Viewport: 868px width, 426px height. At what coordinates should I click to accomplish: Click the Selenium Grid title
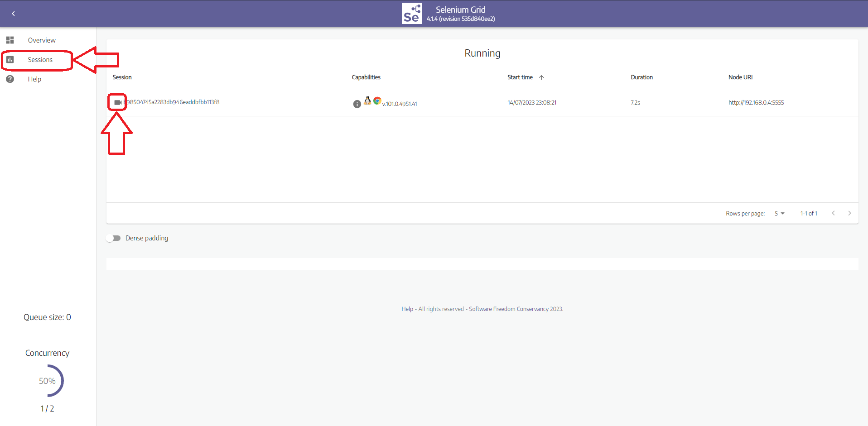[x=461, y=10]
